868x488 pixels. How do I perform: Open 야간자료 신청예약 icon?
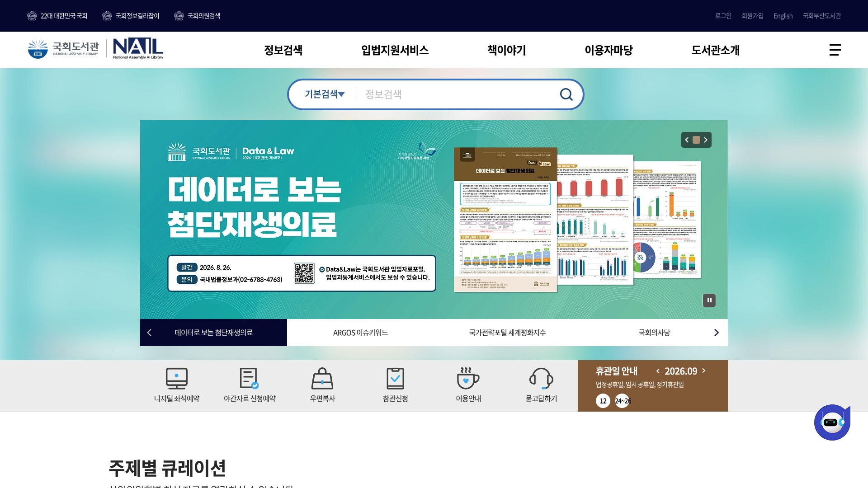[x=250, y=385]
